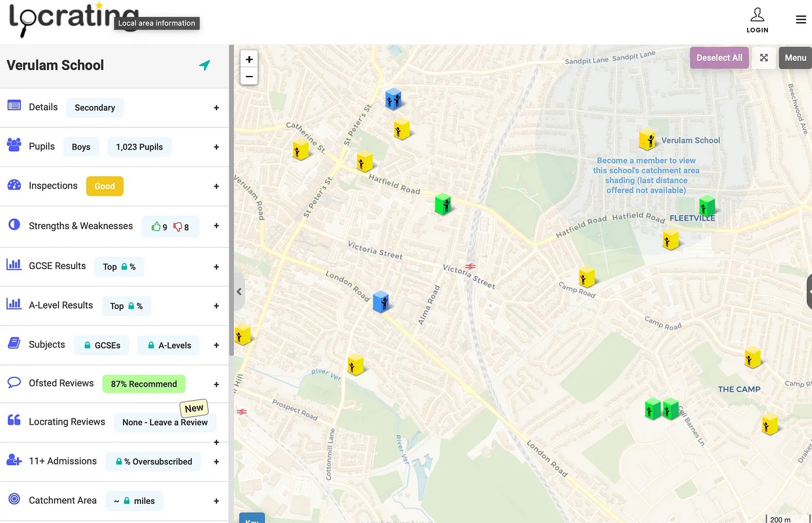Click the green marker above Fleetville label
This screenshot has width=812, height=523.
(x=706, y=205)
